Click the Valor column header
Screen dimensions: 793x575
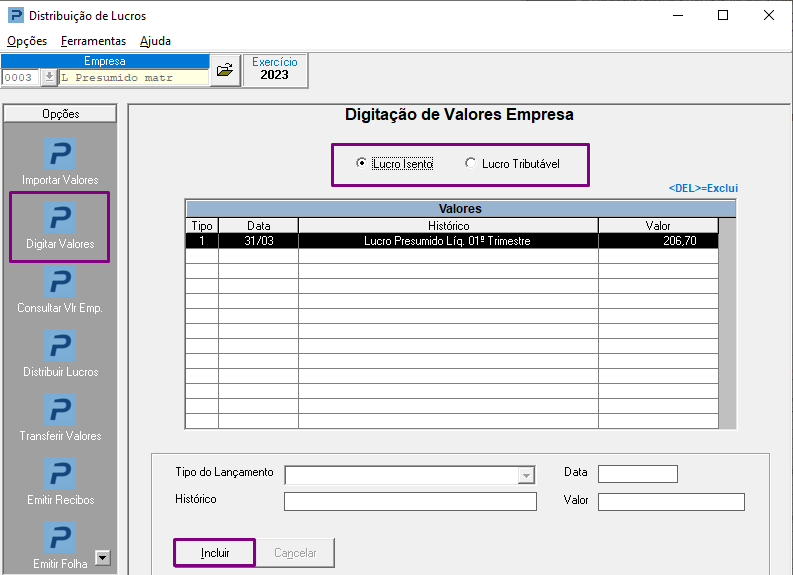tap(658, 226)
